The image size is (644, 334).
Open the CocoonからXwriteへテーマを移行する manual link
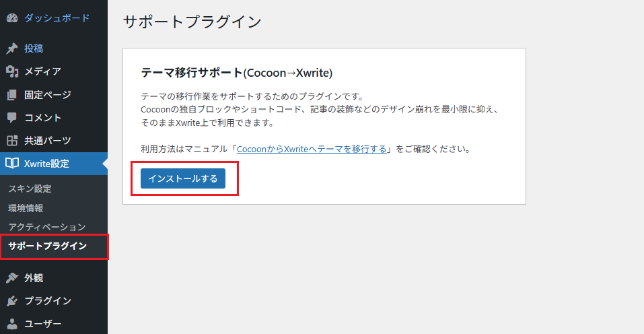coord(311,149)
